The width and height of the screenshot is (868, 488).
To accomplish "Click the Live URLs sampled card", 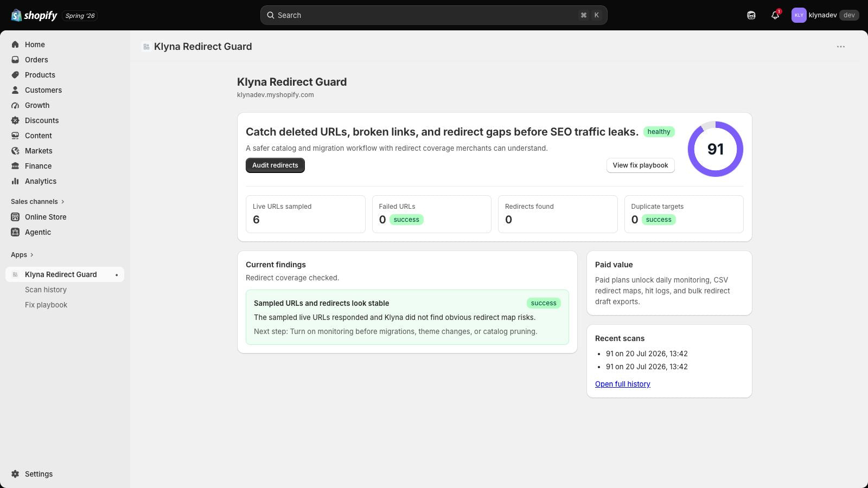I will click(x=305, y=214).
